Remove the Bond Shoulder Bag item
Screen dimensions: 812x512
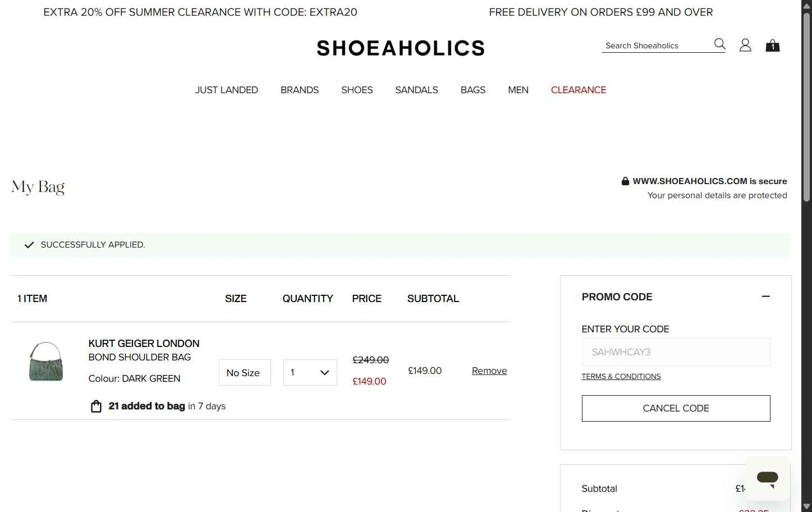(x=489, y=371)
